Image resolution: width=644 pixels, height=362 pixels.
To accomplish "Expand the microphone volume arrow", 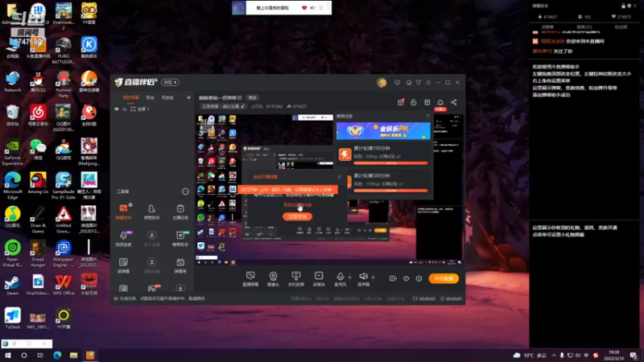I will click(349, 277).
